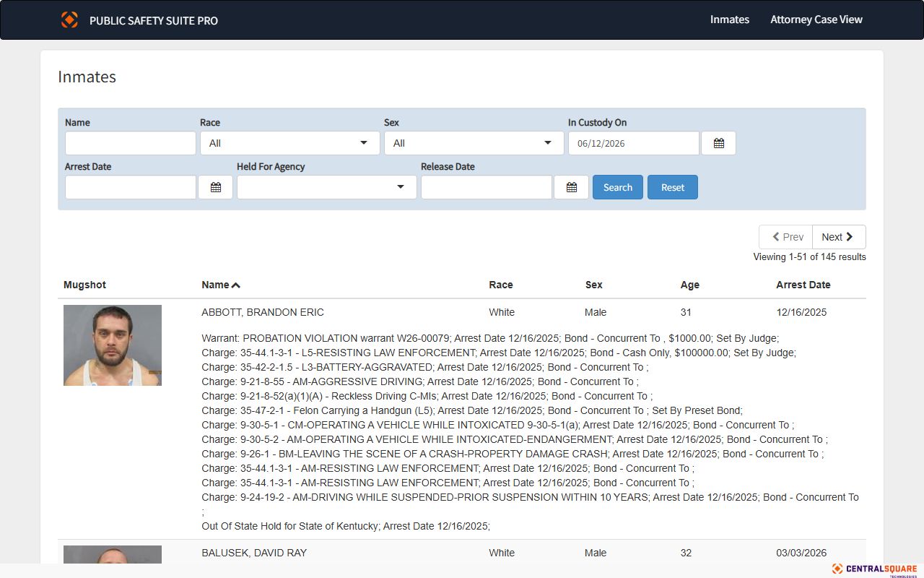924x578 pixels.
Task: Click the Search button
Action: pos(618,187)
